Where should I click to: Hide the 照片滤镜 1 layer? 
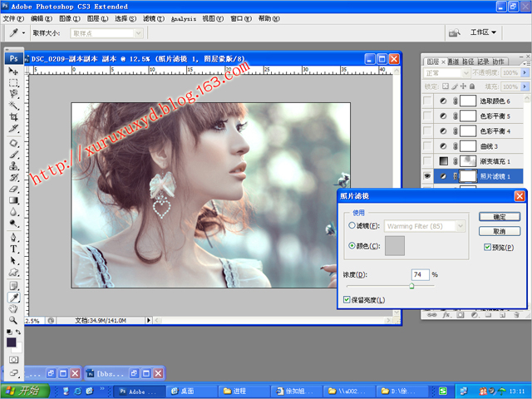click(427, 176)
